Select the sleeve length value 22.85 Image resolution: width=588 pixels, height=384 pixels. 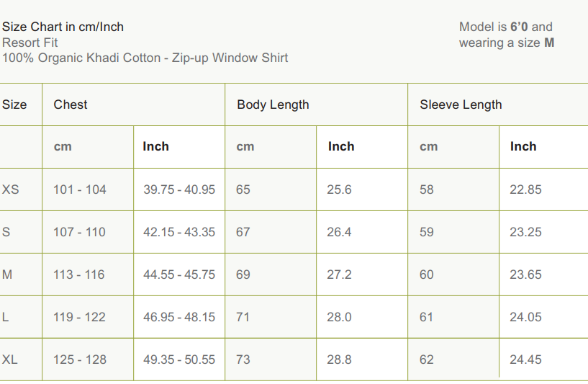click(525, 189)
